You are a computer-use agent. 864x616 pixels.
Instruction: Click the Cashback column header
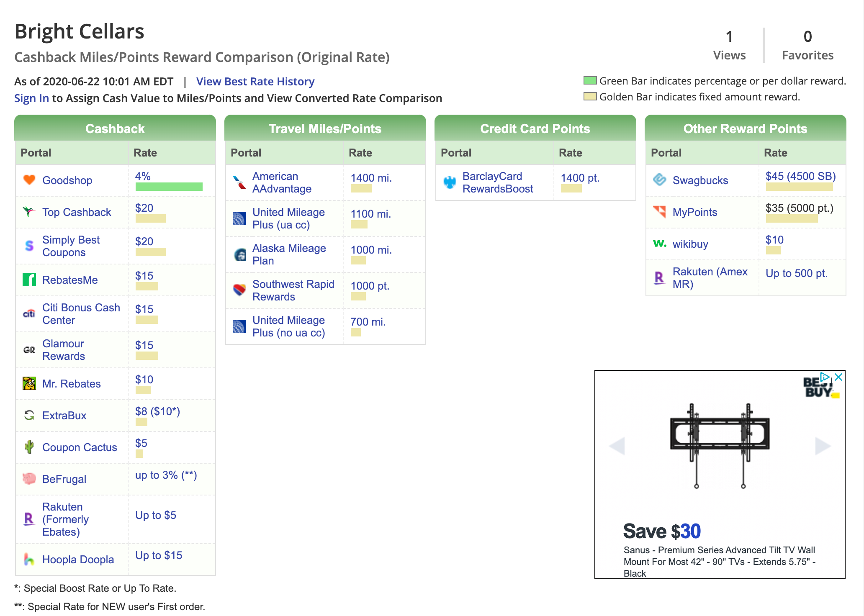[x=115, y=128]
